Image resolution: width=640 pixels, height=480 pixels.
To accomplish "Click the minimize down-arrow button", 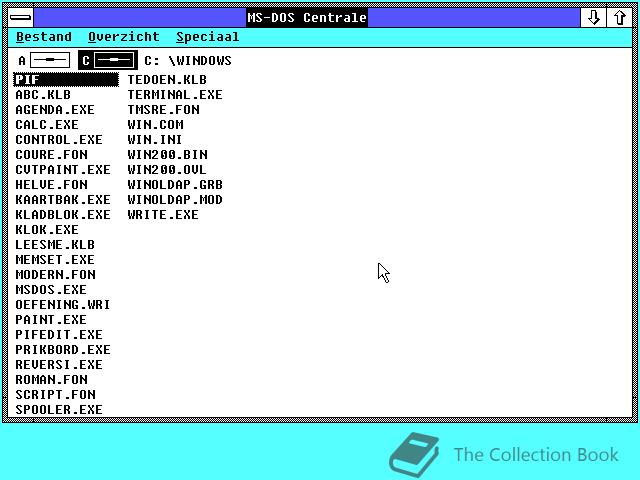I will click(593, 18).
